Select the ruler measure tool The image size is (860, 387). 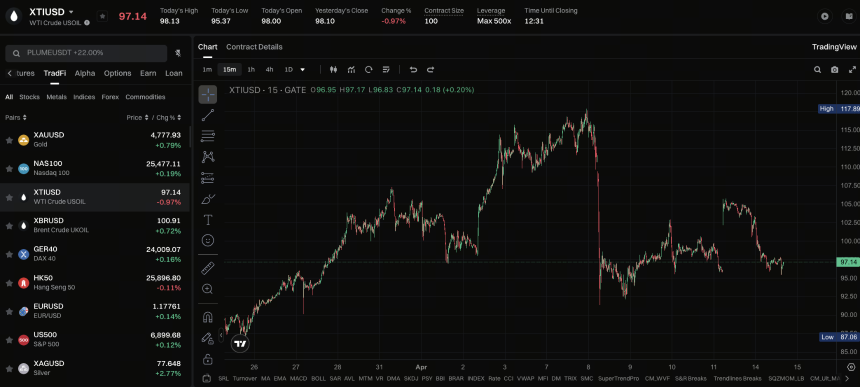click(208, 268)
